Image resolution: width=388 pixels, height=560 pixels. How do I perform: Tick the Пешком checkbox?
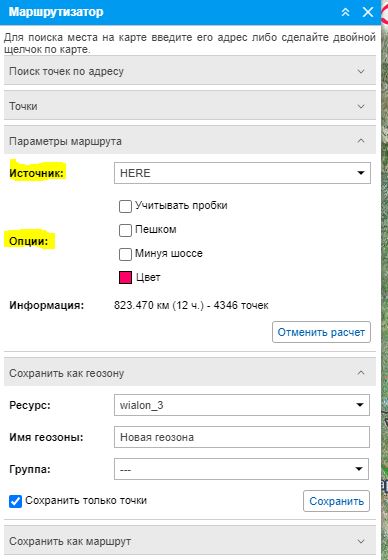tap(125, 230)
